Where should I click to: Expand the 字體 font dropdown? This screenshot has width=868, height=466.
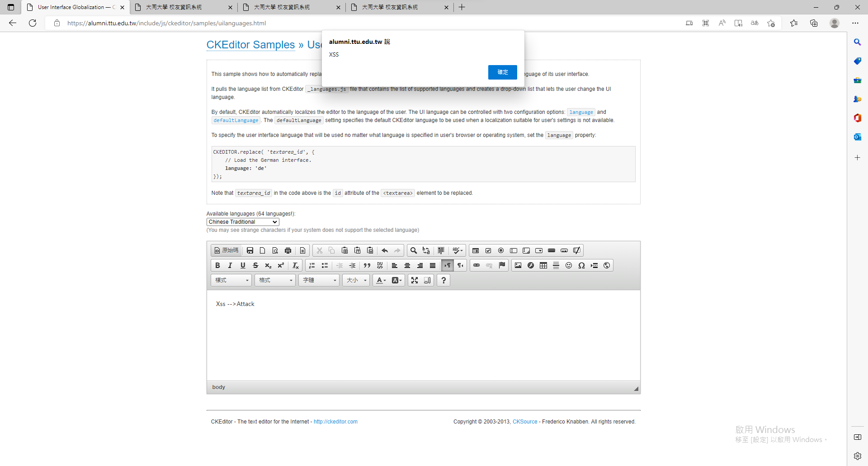(319, 280)
